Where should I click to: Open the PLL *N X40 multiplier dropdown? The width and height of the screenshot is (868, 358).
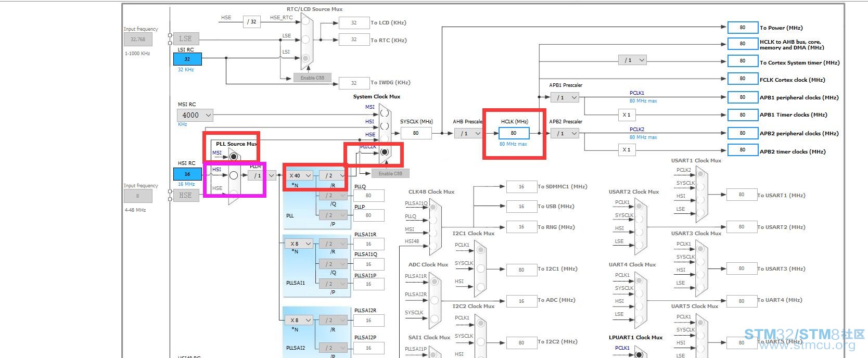point(300,175)
